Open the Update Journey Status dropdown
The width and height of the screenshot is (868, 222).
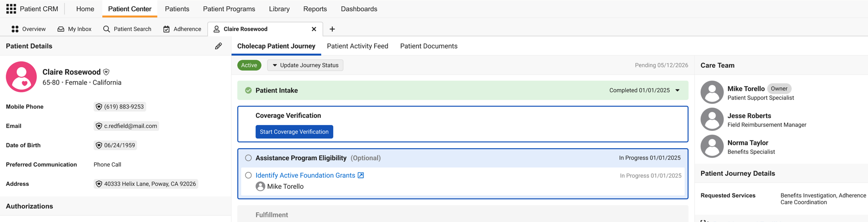305,65
